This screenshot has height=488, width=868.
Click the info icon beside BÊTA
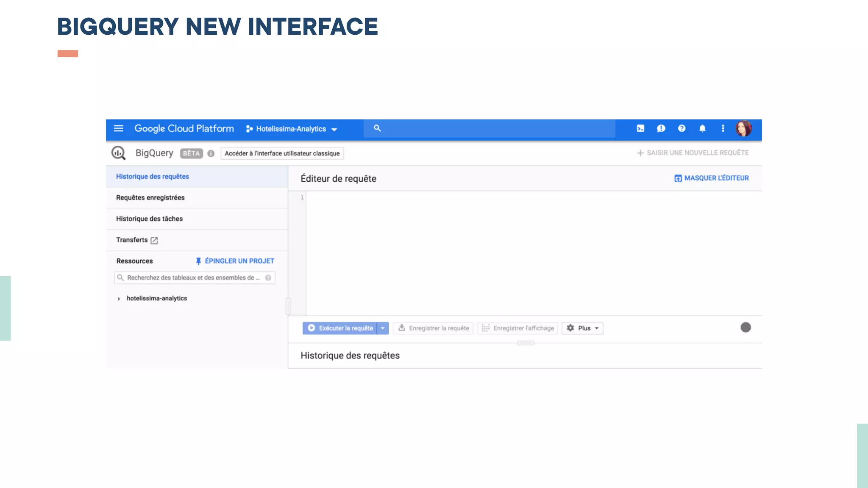coord(211,153)
